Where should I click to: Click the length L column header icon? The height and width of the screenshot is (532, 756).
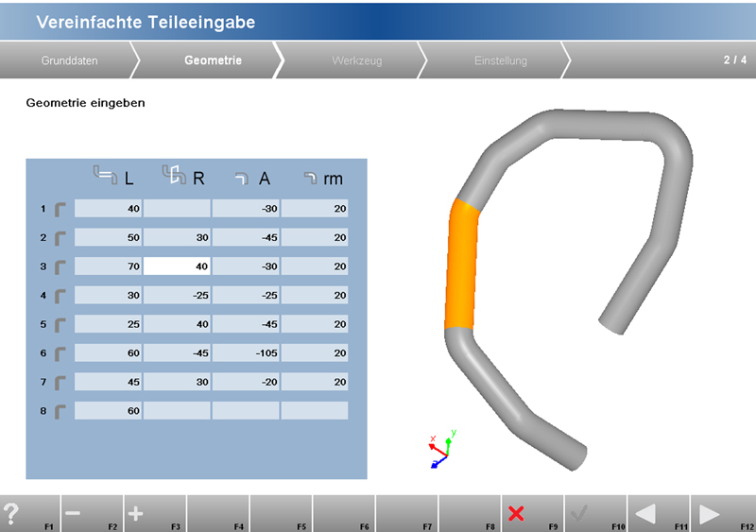(x=105, y=175)
